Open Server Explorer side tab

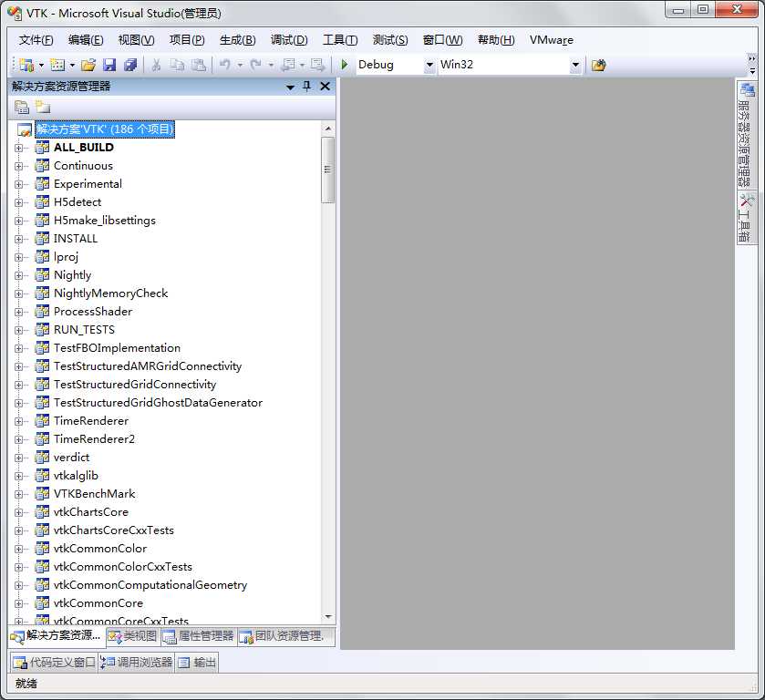746,135
